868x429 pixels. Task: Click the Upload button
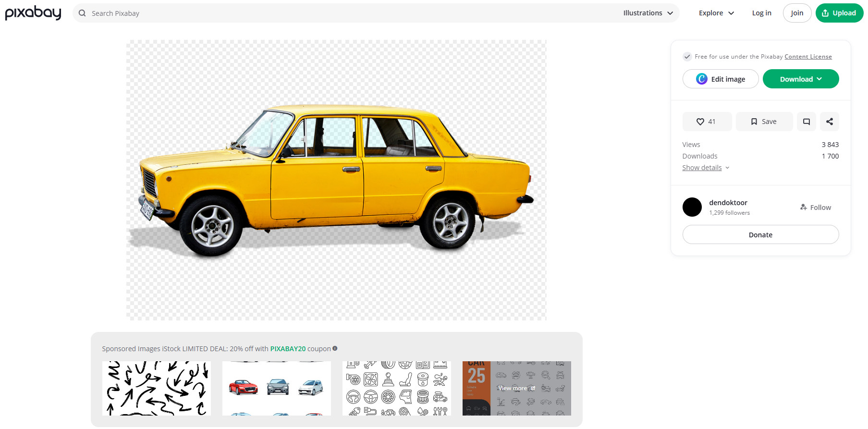(x=839, y=13)
